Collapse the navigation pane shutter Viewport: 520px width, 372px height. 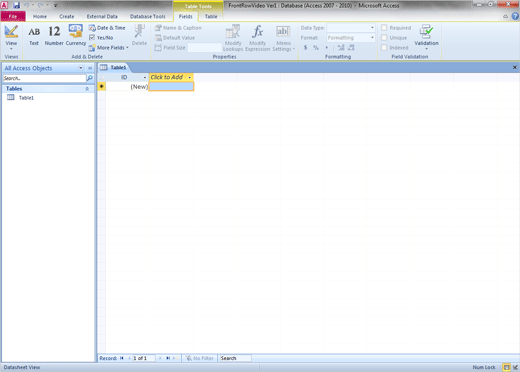coord(90,68)
